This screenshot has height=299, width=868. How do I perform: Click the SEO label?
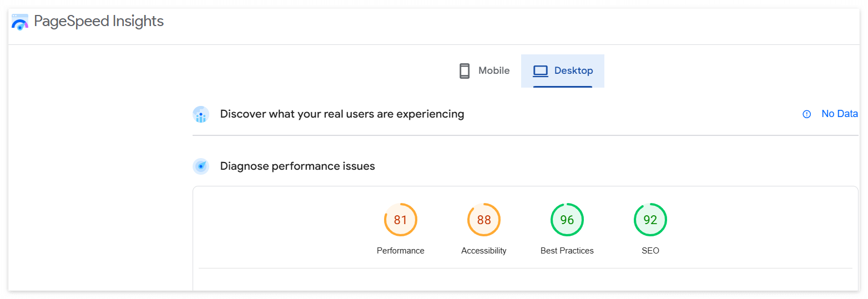(650, 251)
